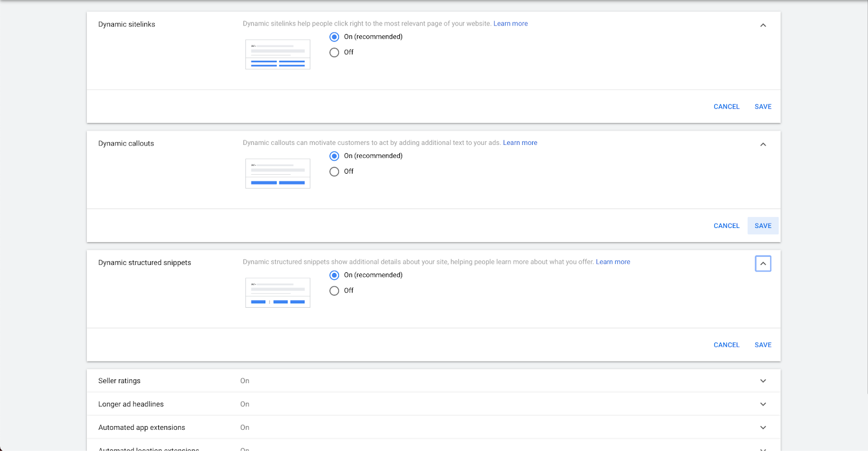This screenshot has height=451, width=868.
Task: Expand the Longer ad headlines row
Action: click(x=763, y=404)
